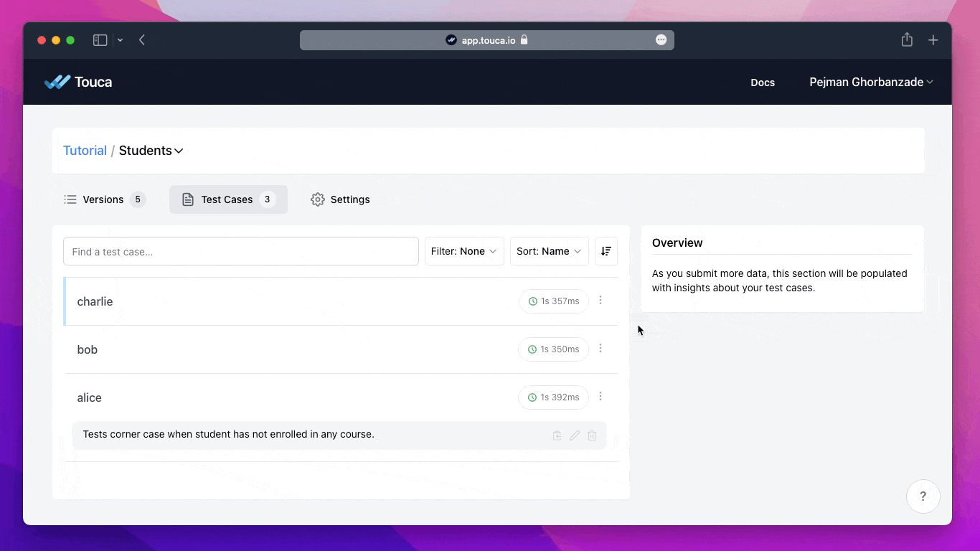
Task: Open the Settings tab
Action: (340, 199)
